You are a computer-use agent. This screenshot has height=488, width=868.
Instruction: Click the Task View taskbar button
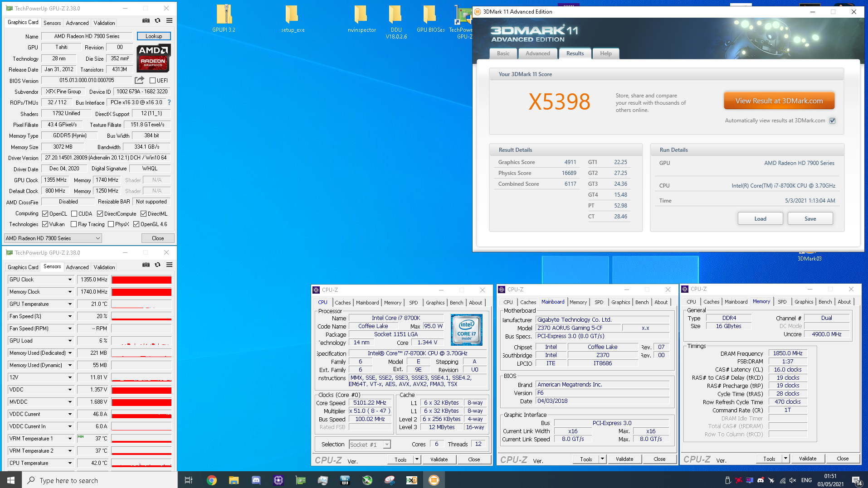189,480
